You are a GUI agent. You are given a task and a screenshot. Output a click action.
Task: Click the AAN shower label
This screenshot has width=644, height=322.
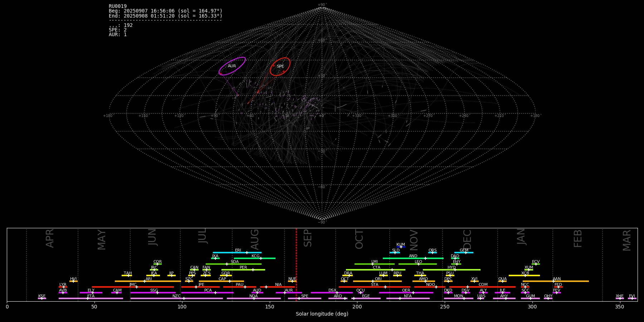pyautogui.click(x=557, y=279)
